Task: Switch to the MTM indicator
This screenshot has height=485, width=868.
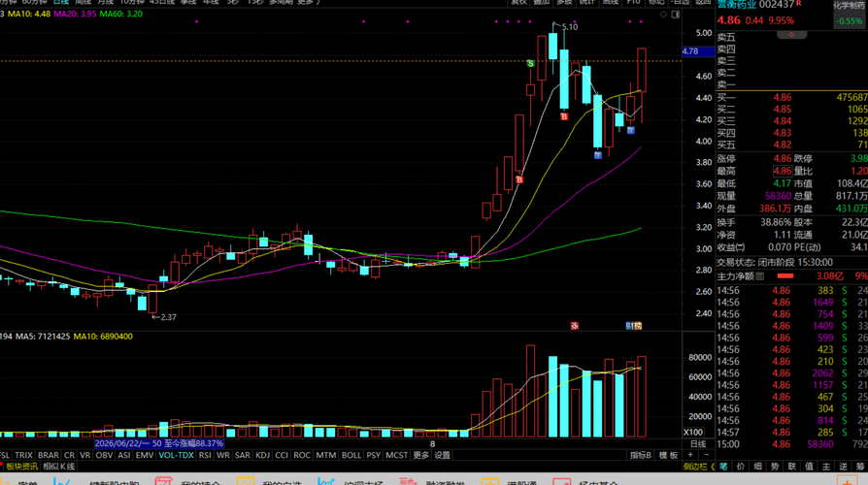Action: point(325,455)
